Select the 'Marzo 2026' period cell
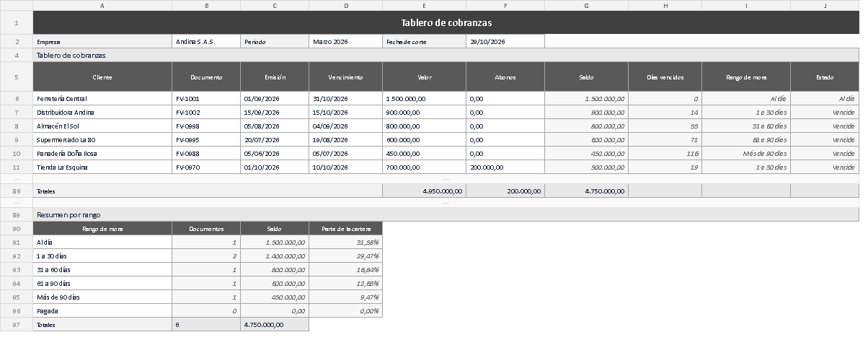The image size is (868, 340). click(346, 42)
